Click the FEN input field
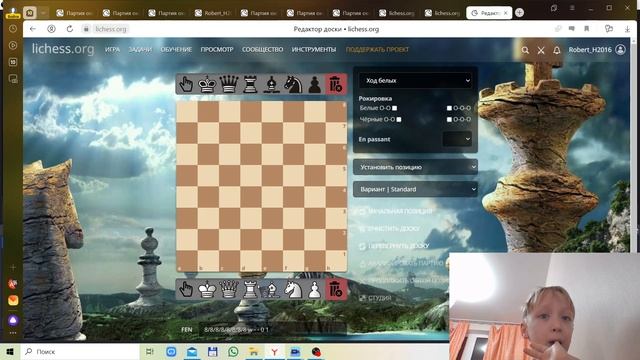The height and width of the screenshot is (360, 640). (x=272, y=329)
